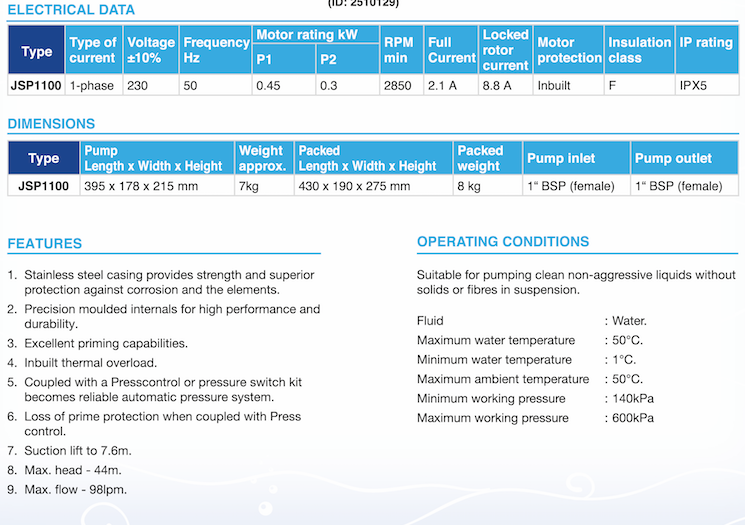Click the '1°C.' value
The height and width of the screenshot is (525, 745).
tap(624, 360)
